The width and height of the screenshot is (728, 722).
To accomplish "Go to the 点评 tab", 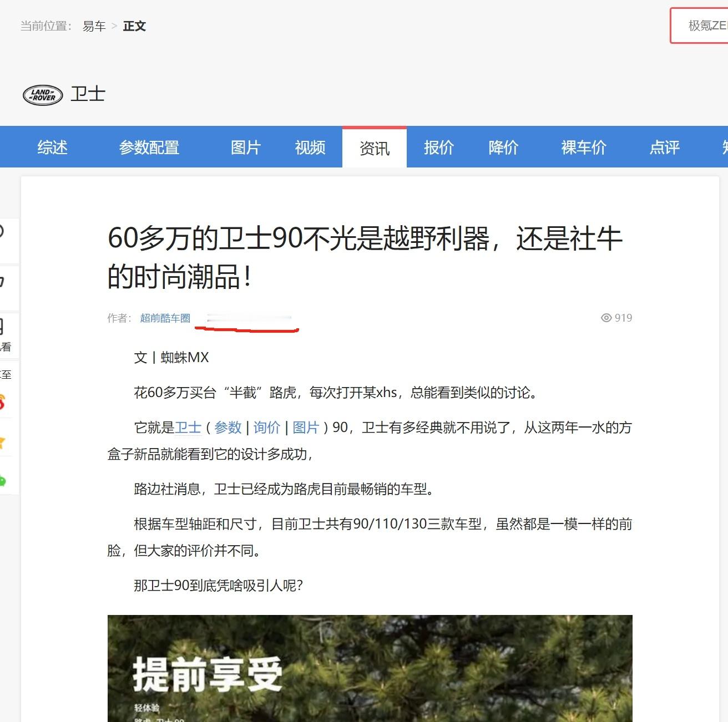I will (665, 148).
